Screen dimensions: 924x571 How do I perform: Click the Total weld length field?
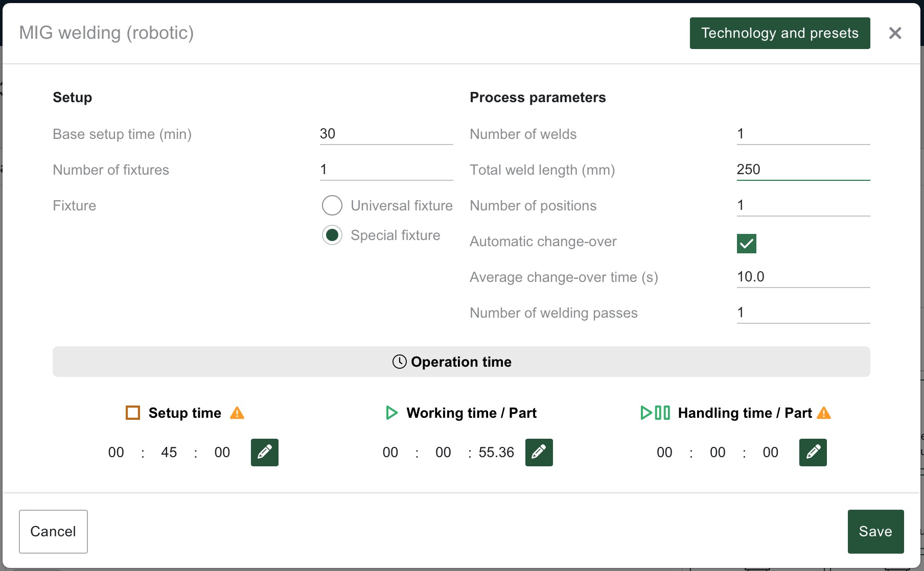click(x=802, y=170)
